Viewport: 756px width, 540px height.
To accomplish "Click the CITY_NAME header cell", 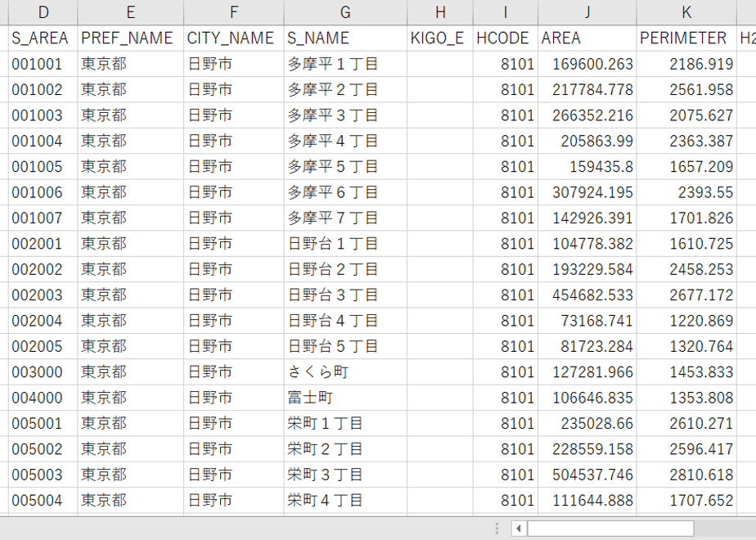I will point(234,38).
